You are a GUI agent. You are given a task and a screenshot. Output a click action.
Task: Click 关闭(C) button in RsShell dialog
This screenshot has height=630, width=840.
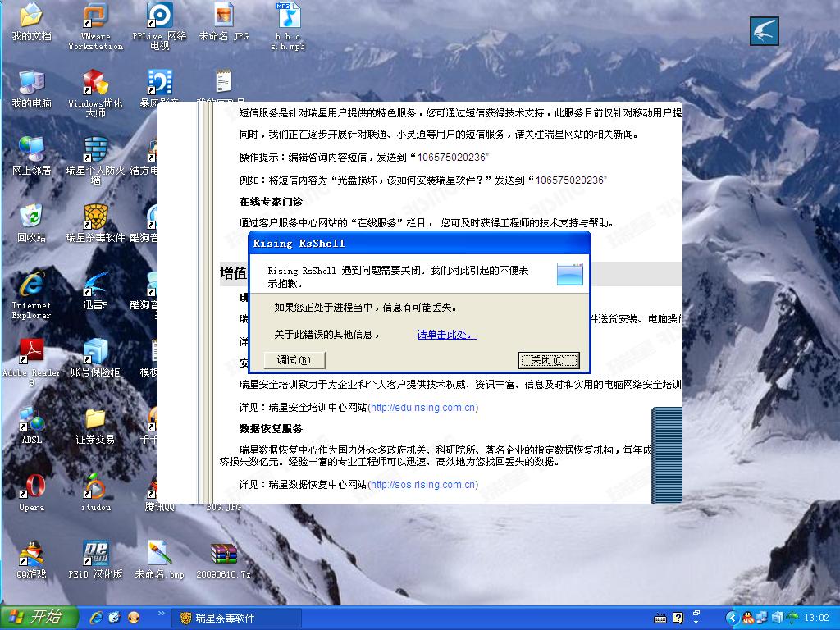pyautogui.click(x=549, y=360)
